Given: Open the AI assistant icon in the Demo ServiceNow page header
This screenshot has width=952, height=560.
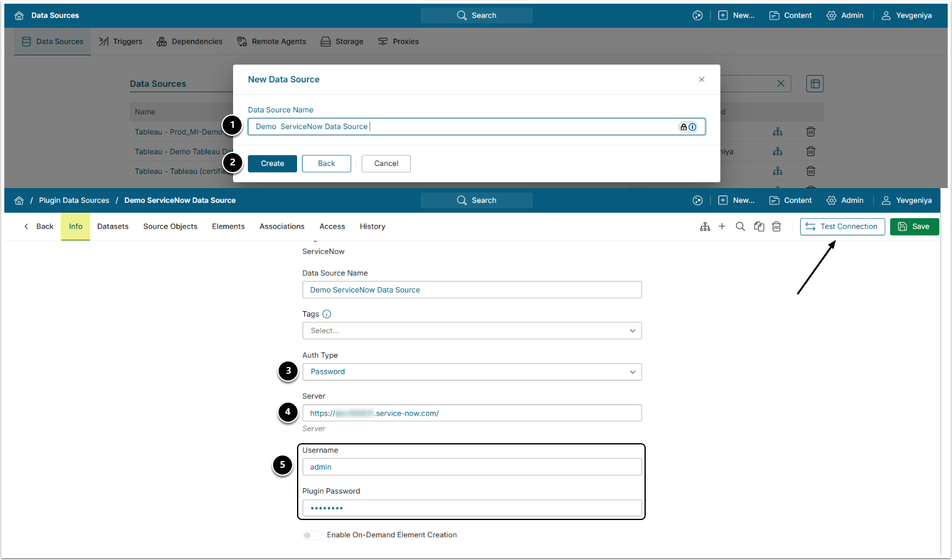Looking at the screenshot, I should pos(697,200).
